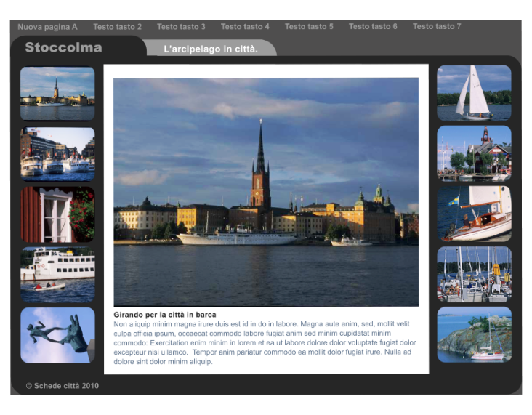The height and width of the screenshot is (415, 532).
Task: Select the L'arcipelago in città tab
Action: [211, 49]
